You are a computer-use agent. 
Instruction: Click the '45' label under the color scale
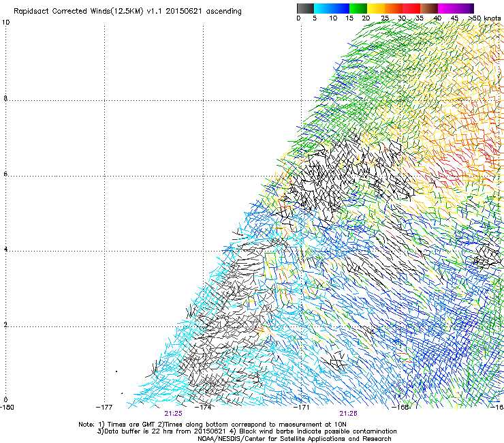tap(454, 18)
